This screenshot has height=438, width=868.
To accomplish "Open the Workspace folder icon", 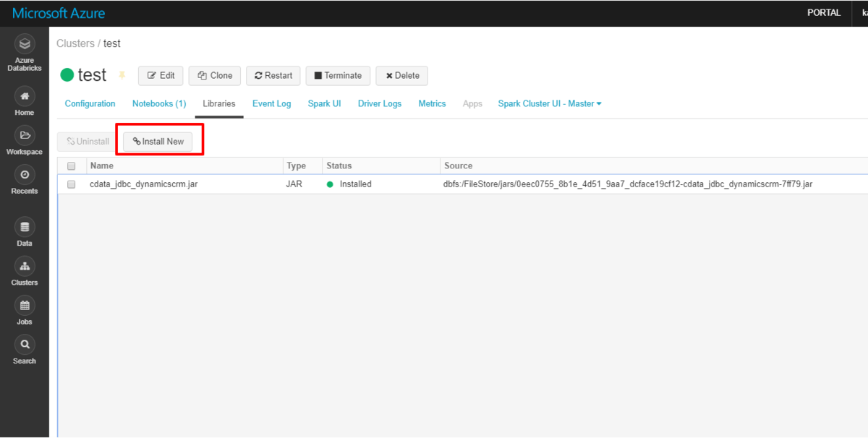I will click(25, 135).
